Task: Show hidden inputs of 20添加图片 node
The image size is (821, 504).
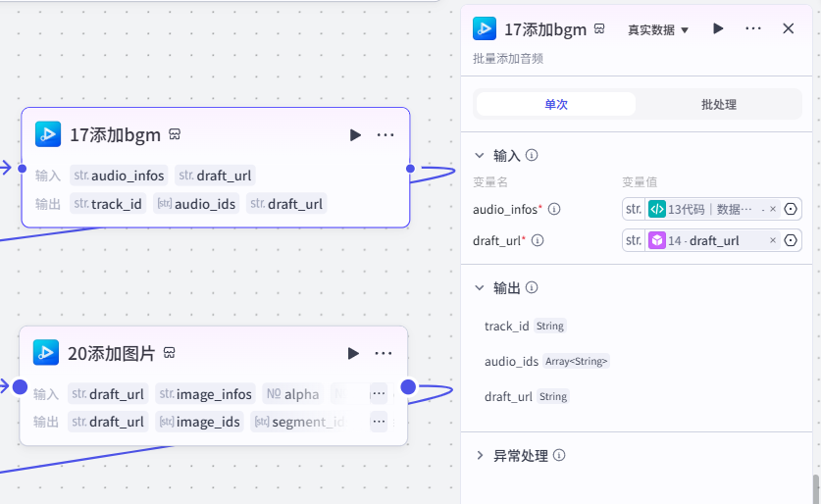Action: [379, 393]
